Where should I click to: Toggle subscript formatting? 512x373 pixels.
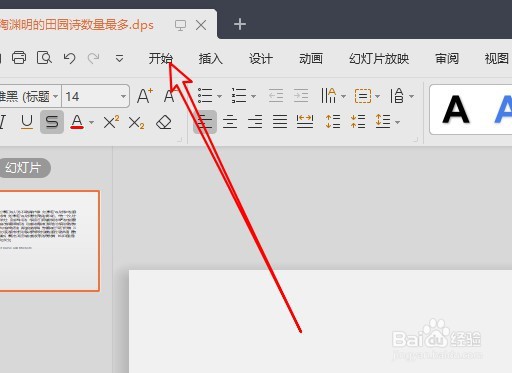(136, 122)
